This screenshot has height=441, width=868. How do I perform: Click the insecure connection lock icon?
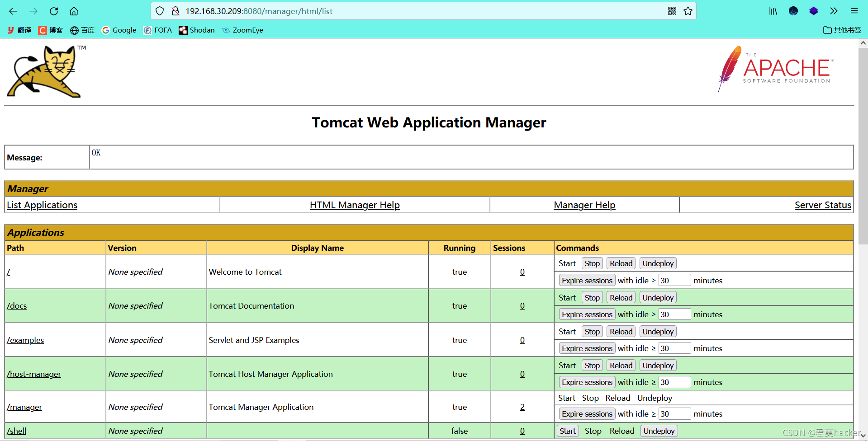point(175,11)
